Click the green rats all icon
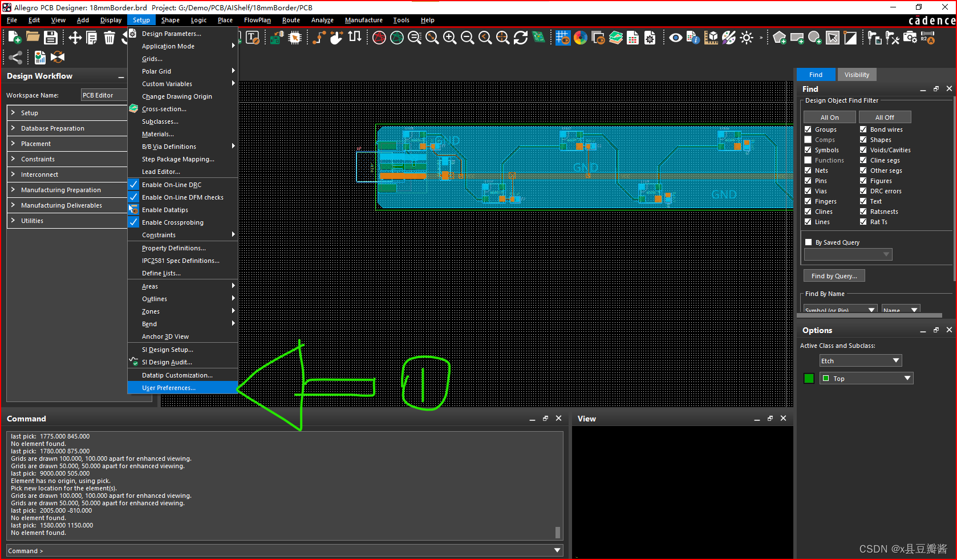The height and width of the screenshot is (560, 957). tap(397, 38)
